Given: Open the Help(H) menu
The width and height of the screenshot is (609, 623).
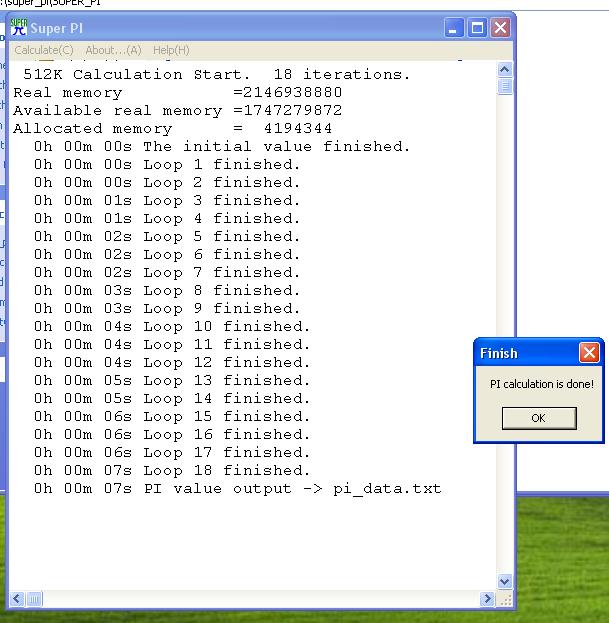Looking at the screenshot, I should coord(171,50).
